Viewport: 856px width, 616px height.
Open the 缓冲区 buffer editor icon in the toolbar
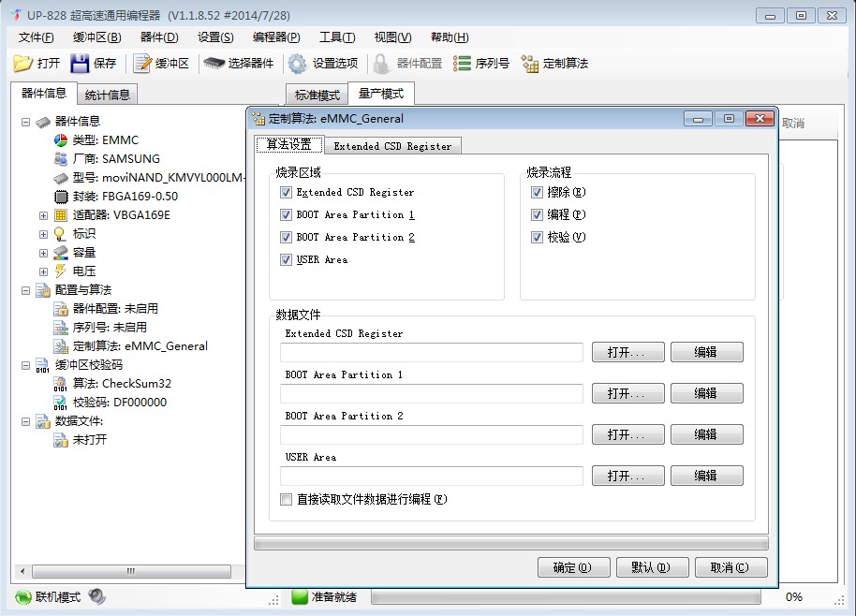click(x=143, y=64)
